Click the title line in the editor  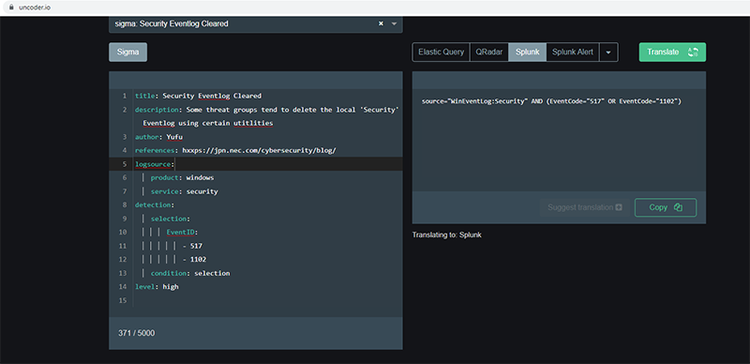pyautogui.click(x=198, y=96)
